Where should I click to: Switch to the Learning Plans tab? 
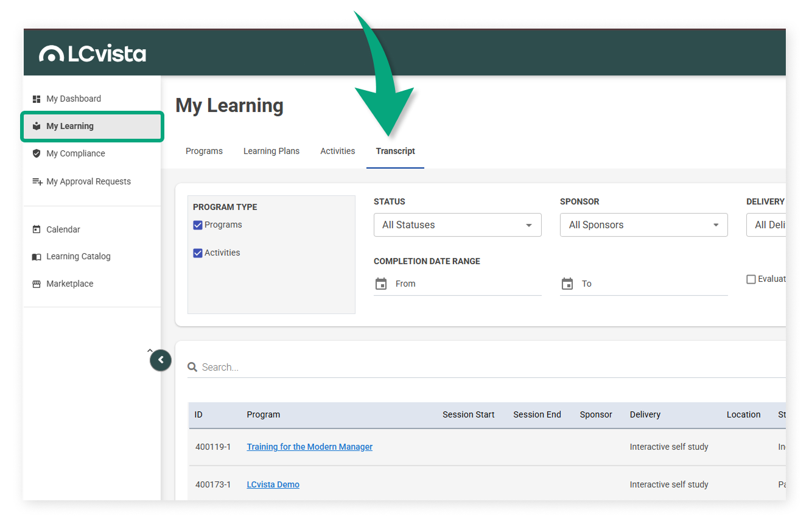coord(271,151)
